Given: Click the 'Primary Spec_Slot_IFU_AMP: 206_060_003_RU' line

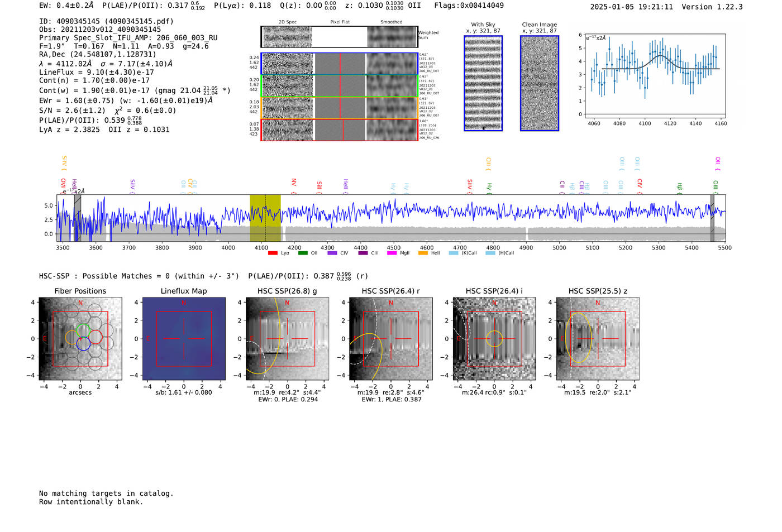Looking at the screenshot, I should click(128, 38).
